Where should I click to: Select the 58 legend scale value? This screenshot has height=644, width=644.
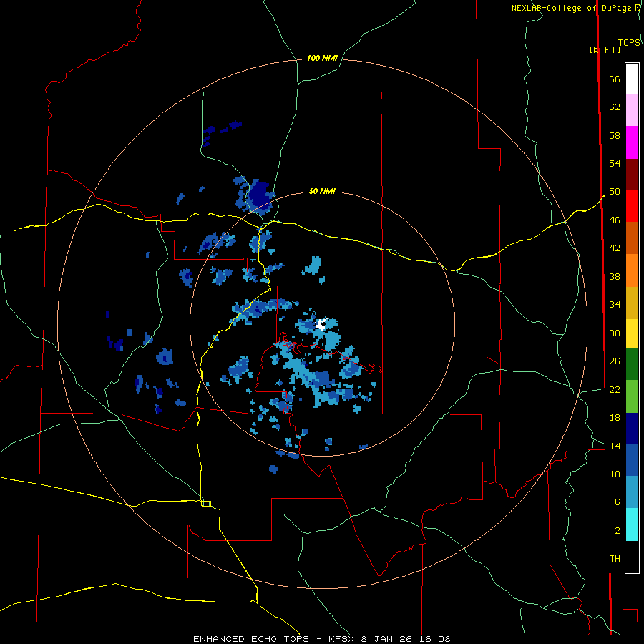click(x=615, y=135)
